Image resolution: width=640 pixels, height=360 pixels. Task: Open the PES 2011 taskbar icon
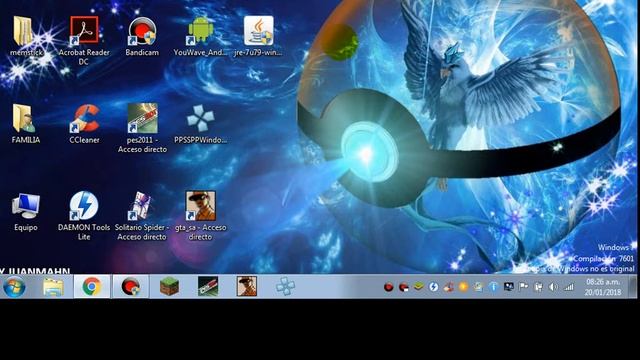[208, 287]
